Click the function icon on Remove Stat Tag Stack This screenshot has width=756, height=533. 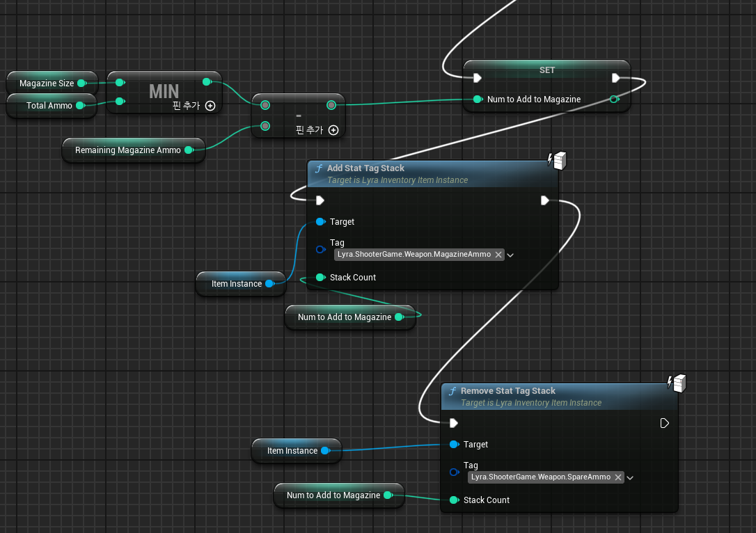point(452,391)
